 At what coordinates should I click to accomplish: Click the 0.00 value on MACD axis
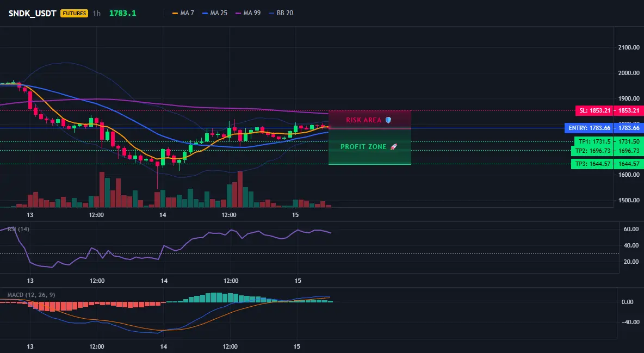click(x=627, y=302)
